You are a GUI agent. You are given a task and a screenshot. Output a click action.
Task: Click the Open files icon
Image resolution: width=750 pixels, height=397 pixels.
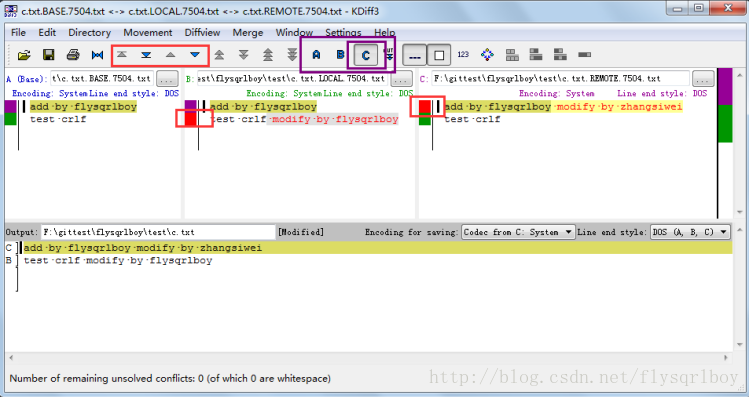(x=24, y=55)
